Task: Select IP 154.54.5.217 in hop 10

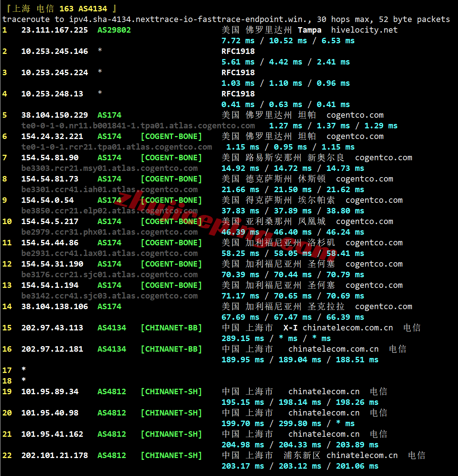Action: tap(50, 221)
